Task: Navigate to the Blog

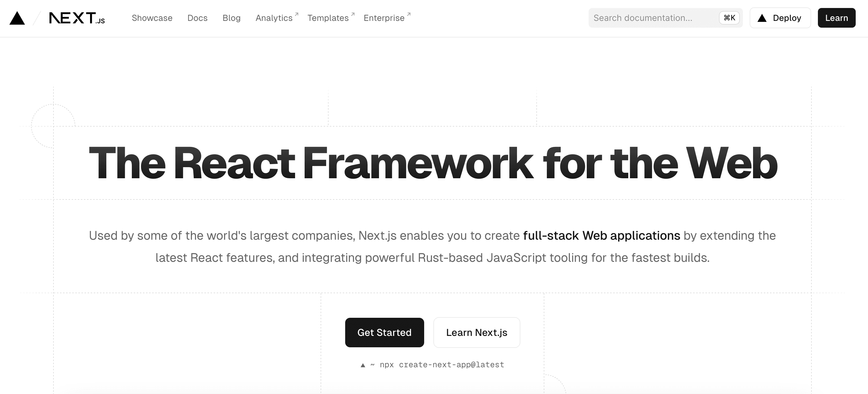Action: pos(231,18)
